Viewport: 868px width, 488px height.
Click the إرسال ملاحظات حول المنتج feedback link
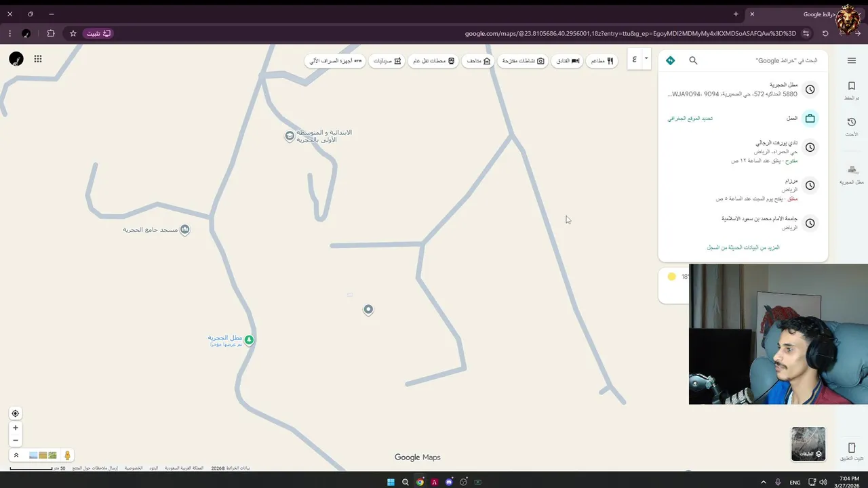click(95, 468)
